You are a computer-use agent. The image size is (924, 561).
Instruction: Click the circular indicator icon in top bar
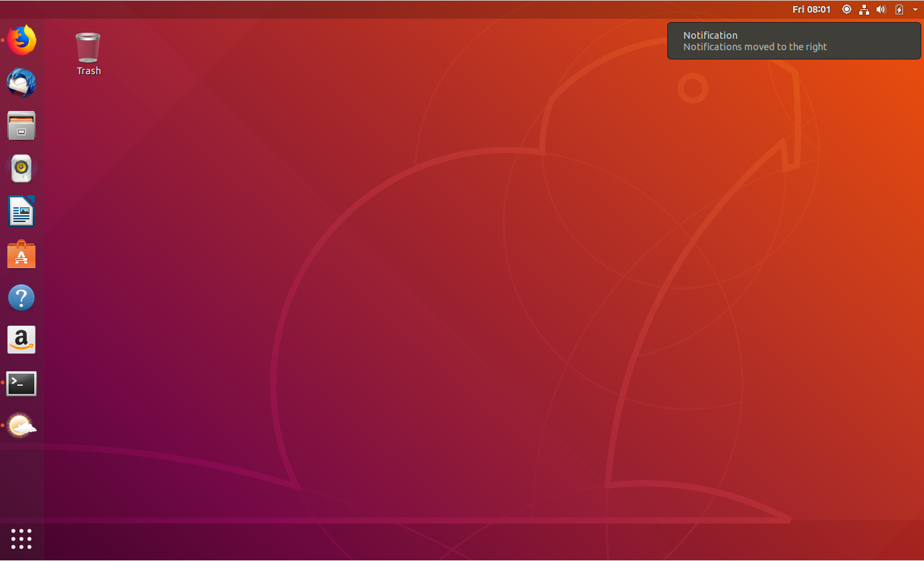846,9
